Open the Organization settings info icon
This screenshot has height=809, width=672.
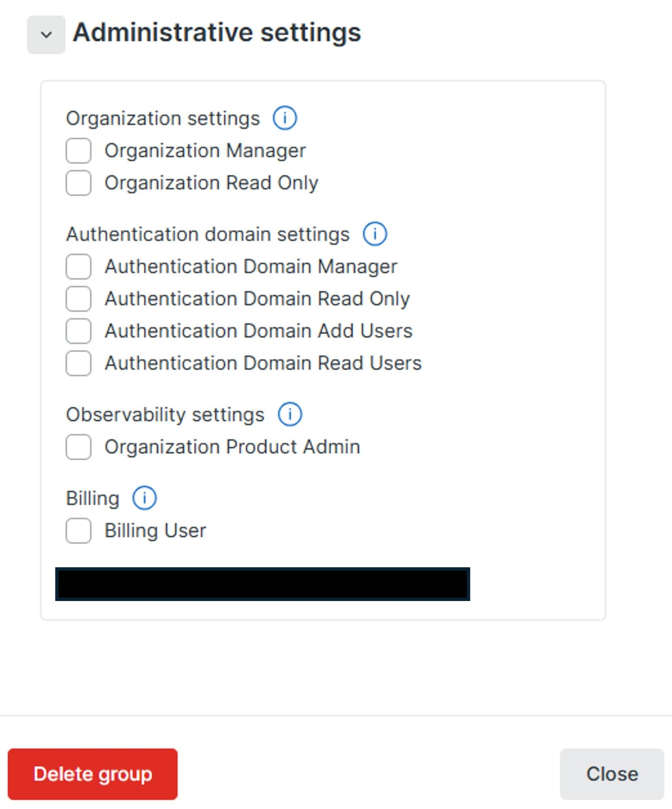click(x=285, y=118)
